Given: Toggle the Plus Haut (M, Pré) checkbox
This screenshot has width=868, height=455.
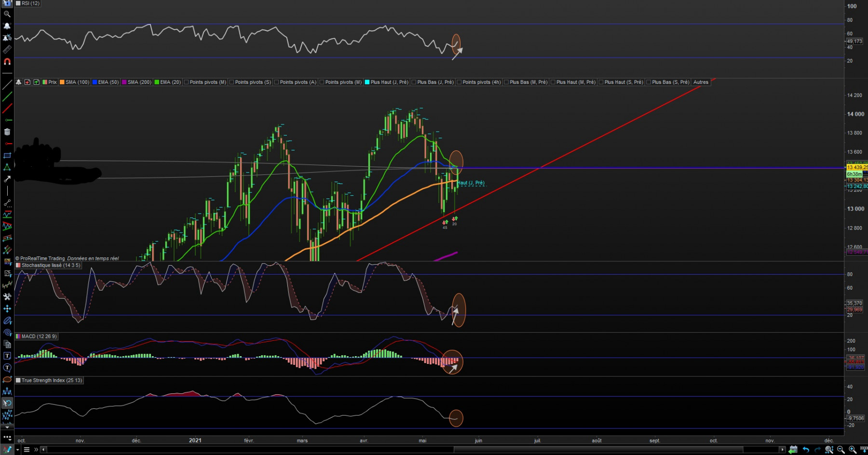Looking at the screenshot, I should coord(553,82).
